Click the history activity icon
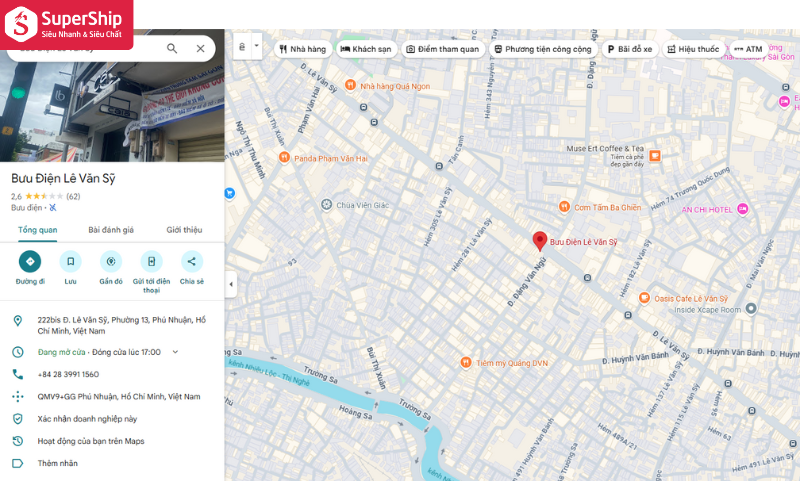Image resolution: width=800 pixels, height=500 pixels. click(18, 441)
